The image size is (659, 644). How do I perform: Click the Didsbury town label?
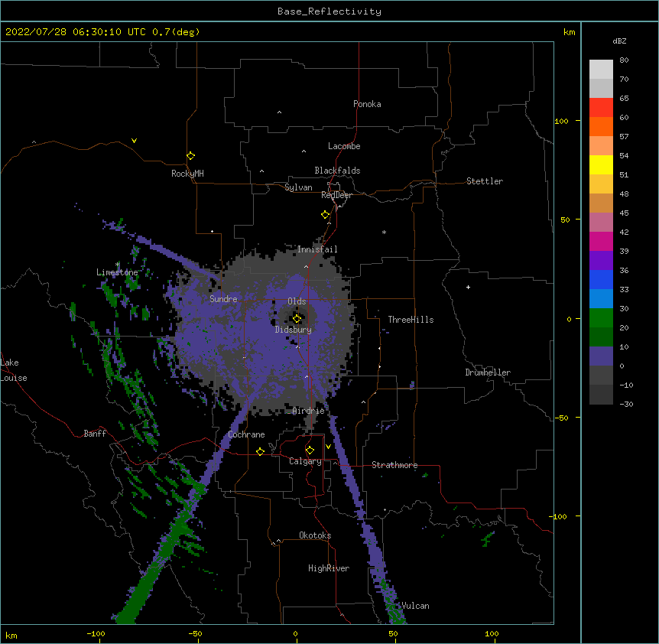(x=294, y=330)
